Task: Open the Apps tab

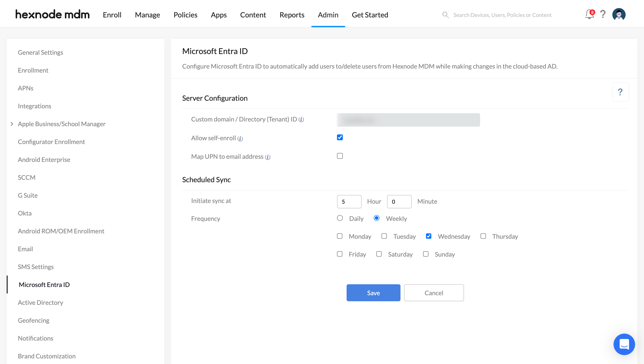Action: (218, 15)
